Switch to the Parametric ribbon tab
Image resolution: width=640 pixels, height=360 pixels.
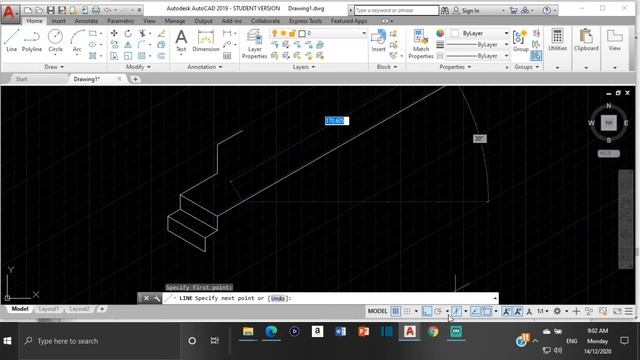click(x=120, y=21)
